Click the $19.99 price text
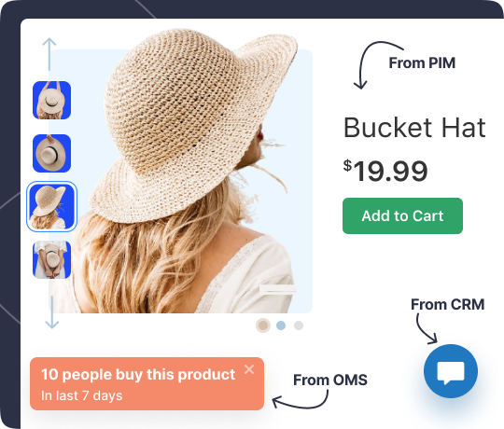The height and width of the screenshot is (429, 504). tap(385, 171)
